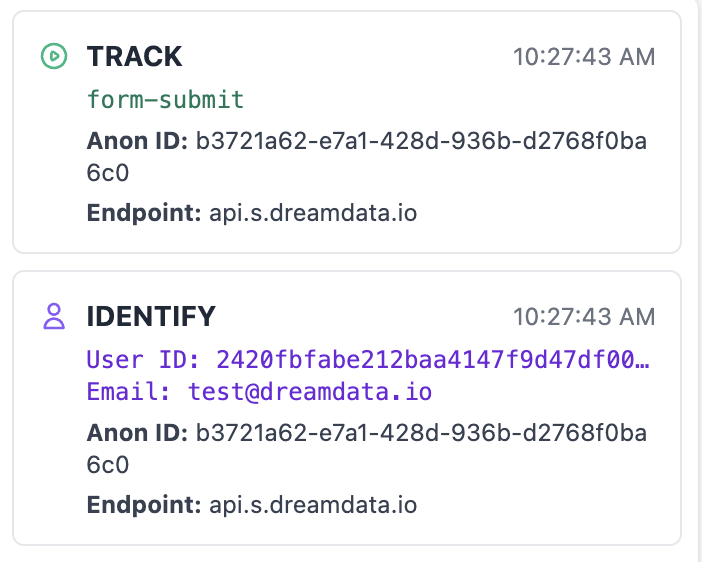The width and height of the screenshot is (702, 562).
Task: Click the wrapped "6c0" line in TRACK card
Action: pyautogui.click(x=108, y=173)
